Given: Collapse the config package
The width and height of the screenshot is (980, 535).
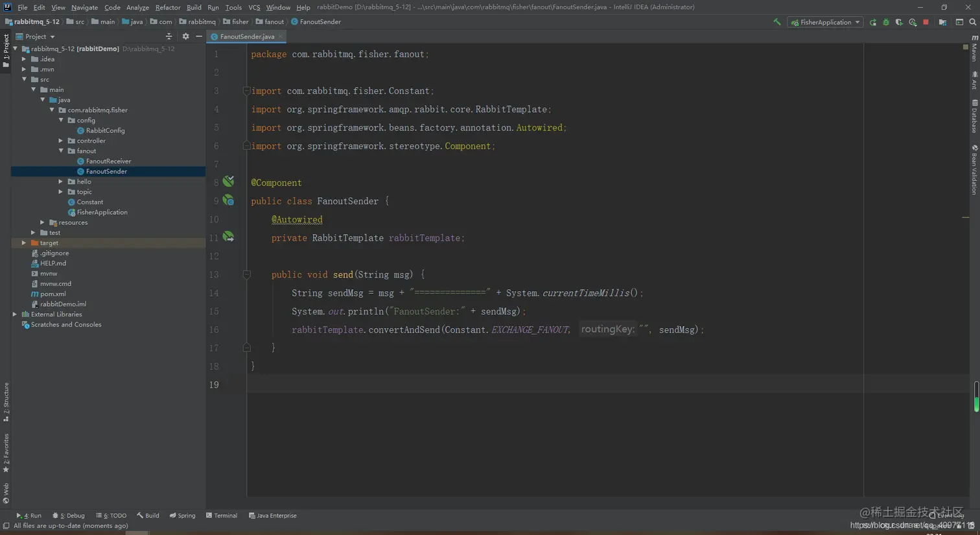Looking at the screenshot, I should (x=62, y=120).
